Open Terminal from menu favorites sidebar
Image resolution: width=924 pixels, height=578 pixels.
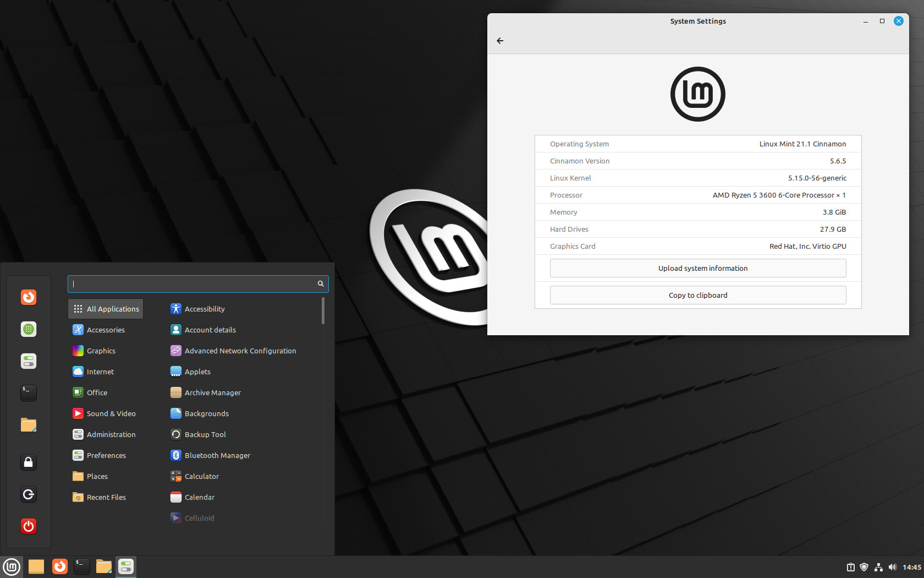[29, 393]
